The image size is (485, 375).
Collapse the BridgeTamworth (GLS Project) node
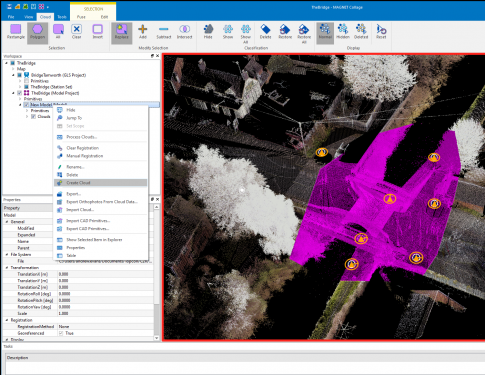point(13,75)
